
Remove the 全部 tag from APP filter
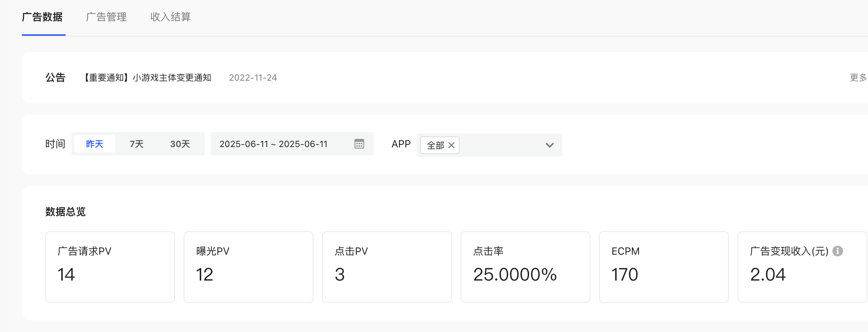pos(451,145)
